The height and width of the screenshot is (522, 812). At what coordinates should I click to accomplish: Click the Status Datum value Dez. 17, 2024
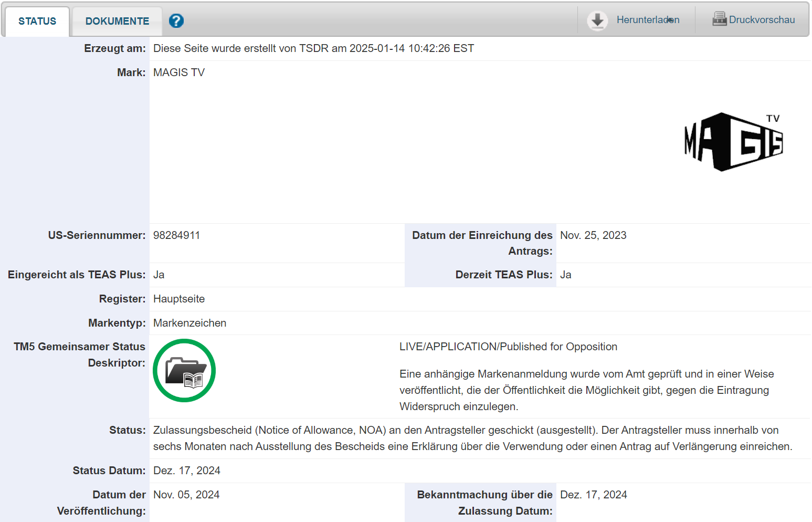(187, 471)
